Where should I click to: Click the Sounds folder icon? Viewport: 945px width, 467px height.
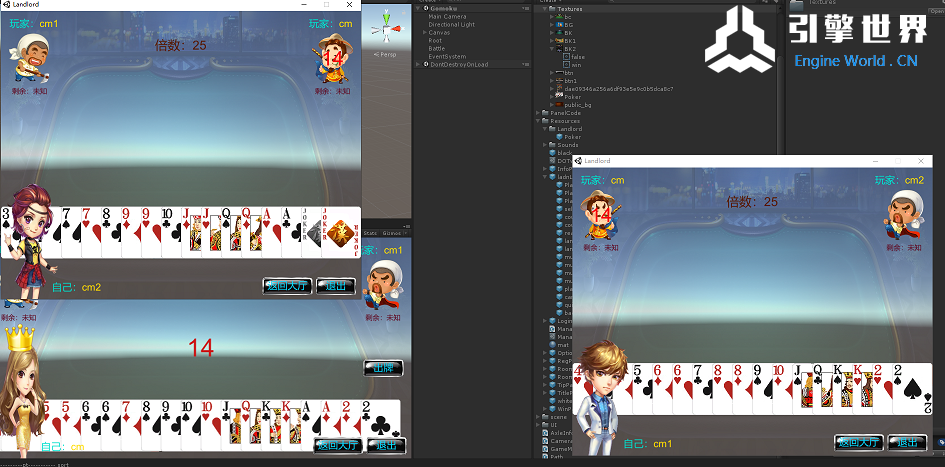click(553, 145)
